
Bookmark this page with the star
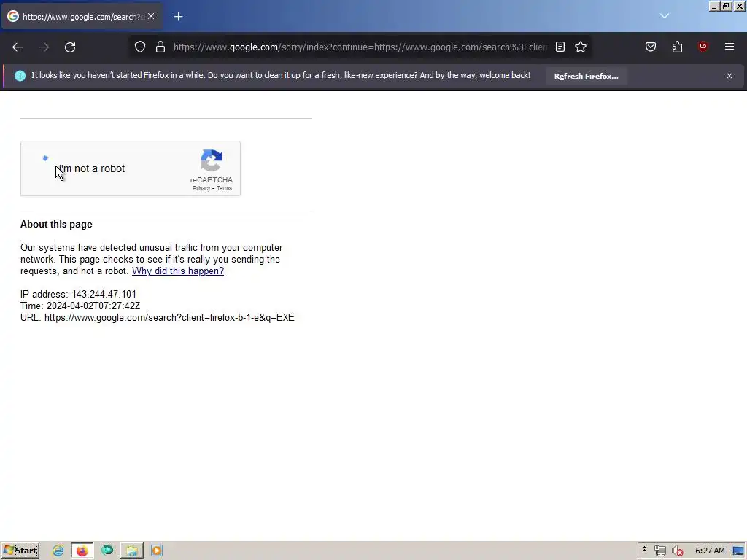[x=580, y=47]
